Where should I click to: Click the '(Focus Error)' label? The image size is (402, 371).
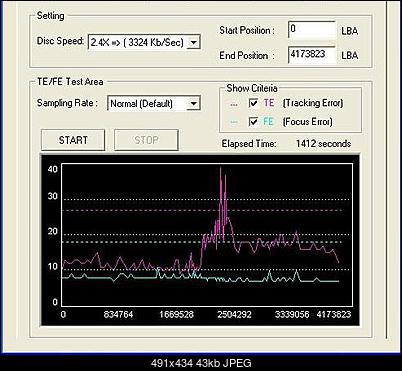[307, 122]
